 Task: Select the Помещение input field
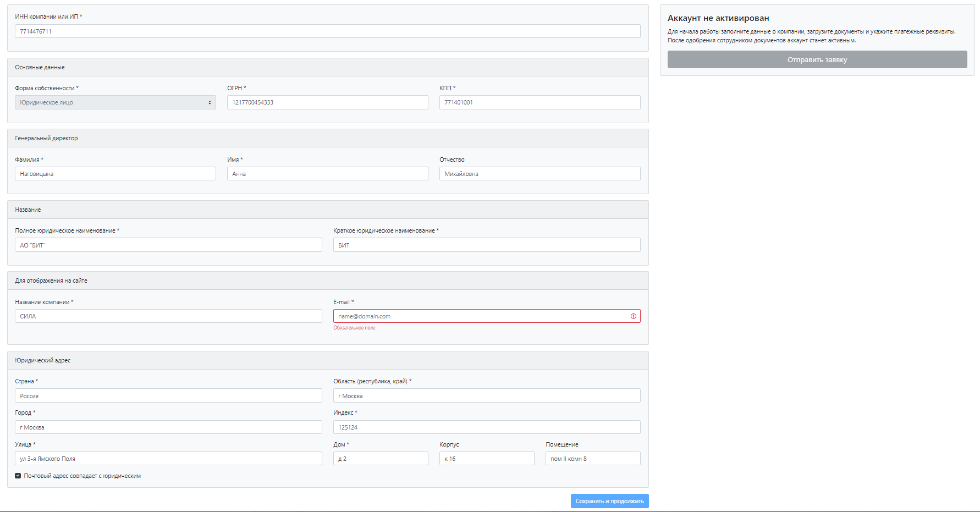tap(593, 459)
